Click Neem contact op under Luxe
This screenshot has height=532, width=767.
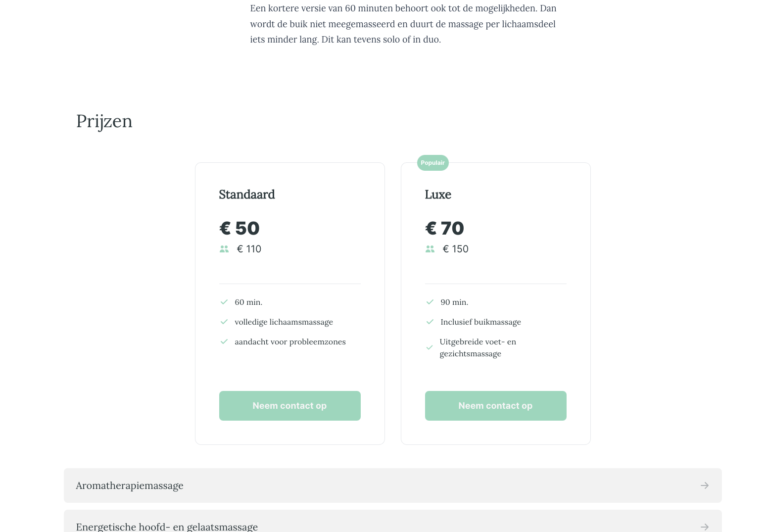pyautogui.click(x=495, y=405)
